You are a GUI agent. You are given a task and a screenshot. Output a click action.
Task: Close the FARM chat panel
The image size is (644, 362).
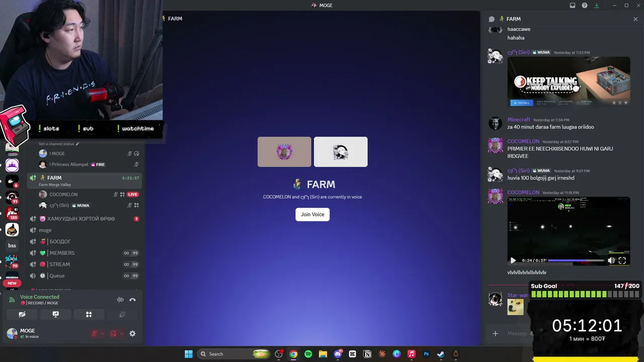pyautogui.click(x=635, y=19)
